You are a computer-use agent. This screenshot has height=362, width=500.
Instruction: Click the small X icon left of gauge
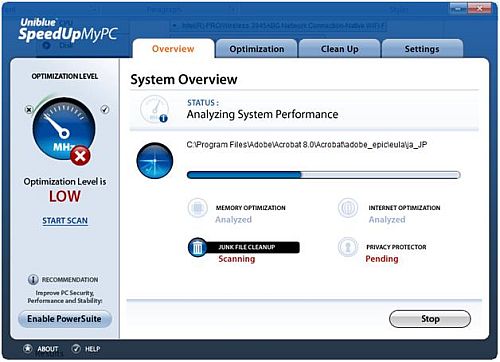(29, 109)
